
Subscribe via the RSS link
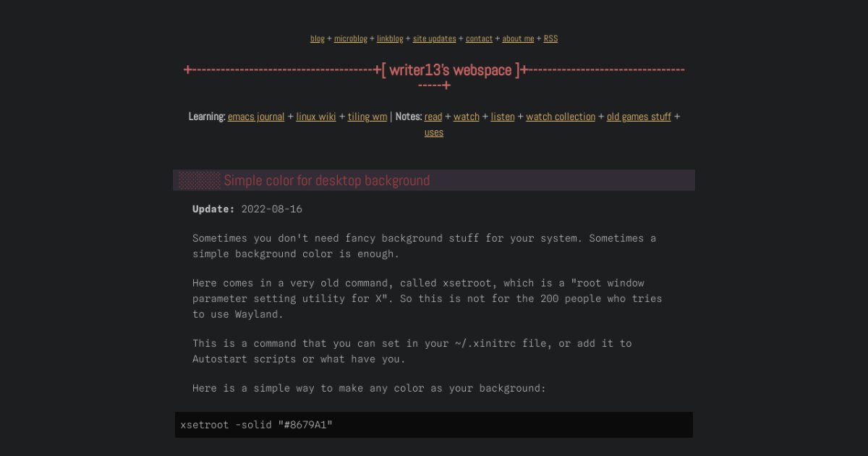550,39
